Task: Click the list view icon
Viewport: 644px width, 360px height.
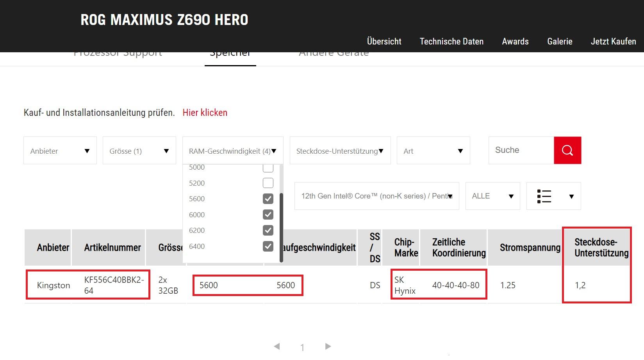Action: click(544, 196)
